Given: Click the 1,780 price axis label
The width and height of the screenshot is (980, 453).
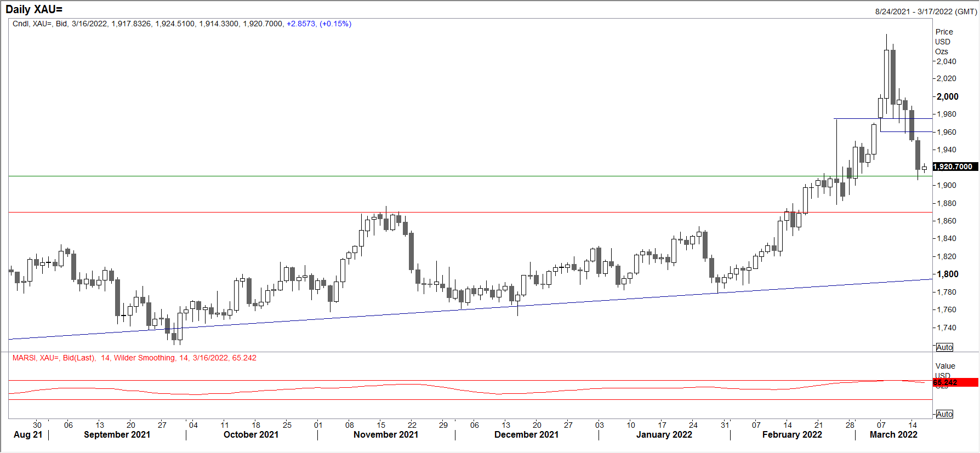Looking at the screenshot, I should (x=947, y=292).
